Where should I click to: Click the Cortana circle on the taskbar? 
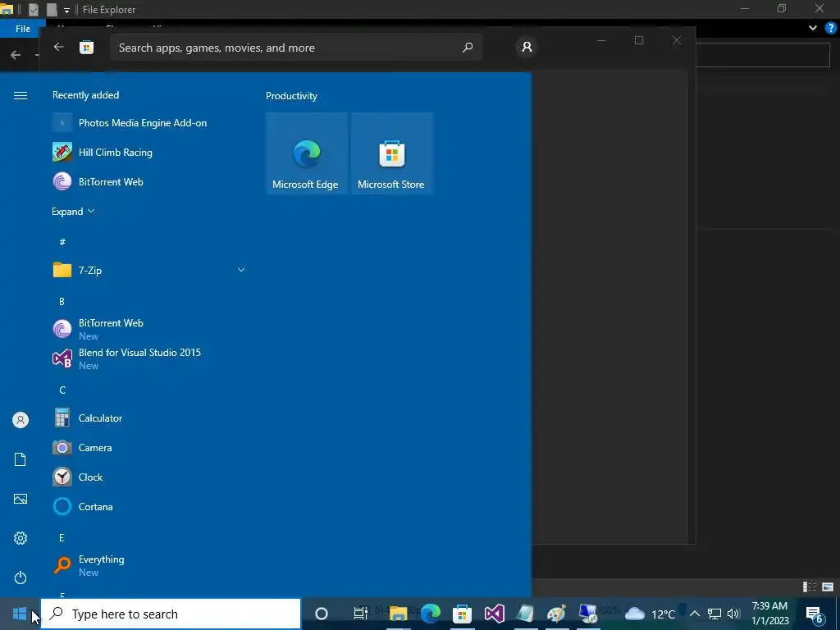pyautogui.click(x=322, y=614)
